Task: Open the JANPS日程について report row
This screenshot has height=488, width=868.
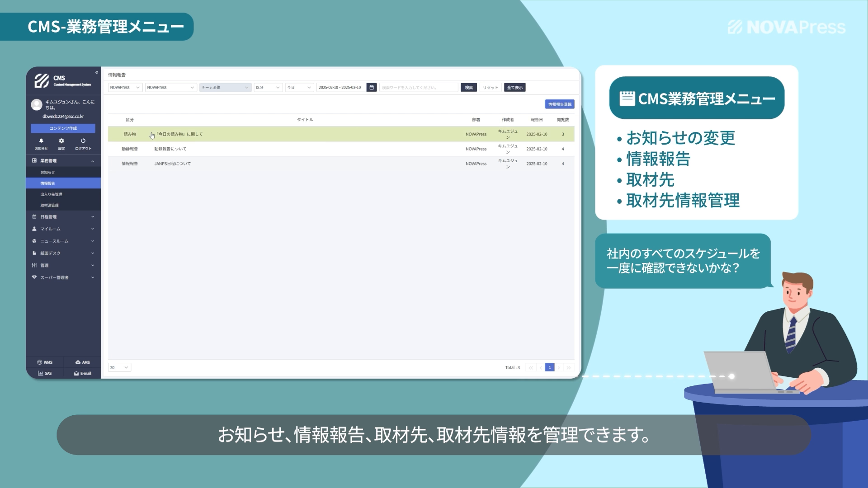Action: [x=341, y=164]
